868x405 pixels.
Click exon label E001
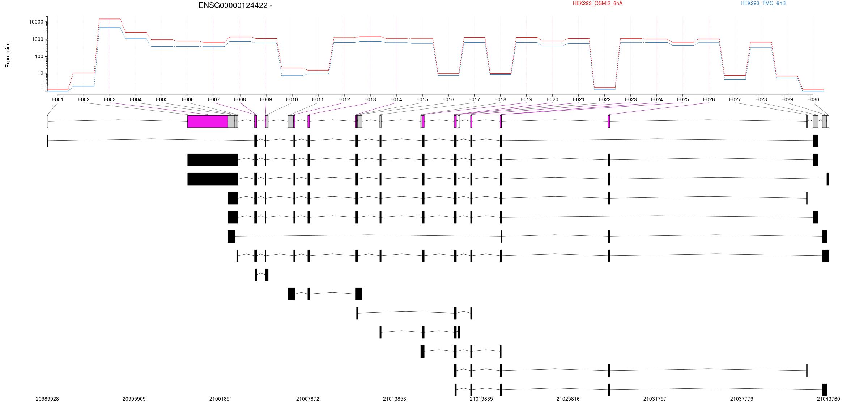pyautogui.click(x=58, y=99)
